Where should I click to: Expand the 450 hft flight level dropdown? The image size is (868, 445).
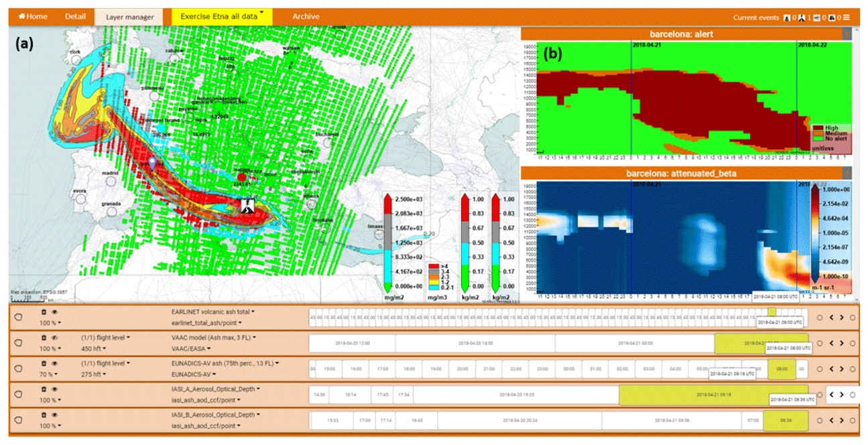92,348
